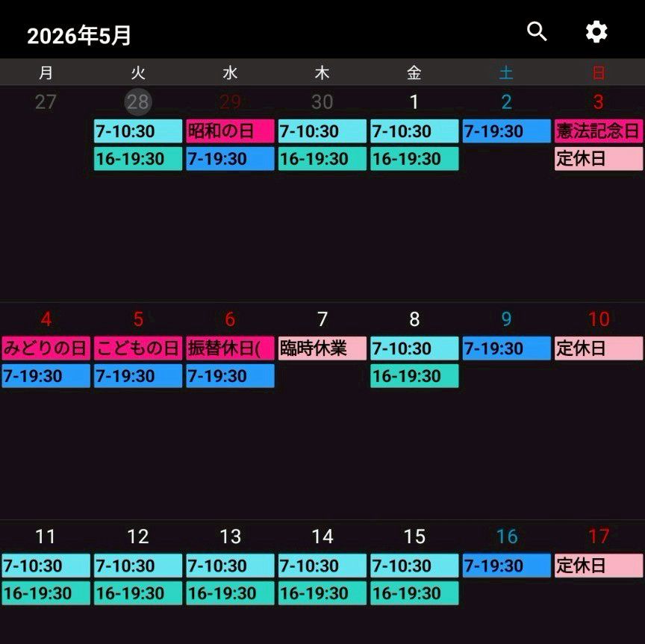Click 定休日 event on May 3
This screenshot has height=644, width=645.
point(599,159)
